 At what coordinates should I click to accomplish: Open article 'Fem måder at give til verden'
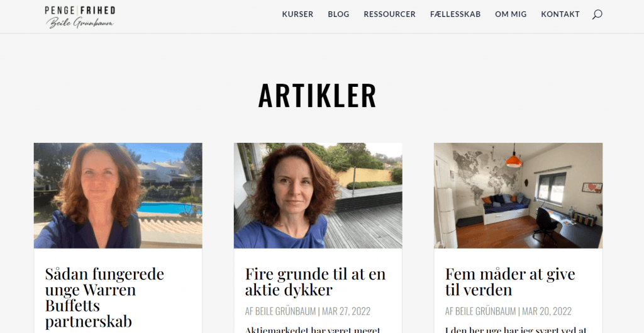510,281
